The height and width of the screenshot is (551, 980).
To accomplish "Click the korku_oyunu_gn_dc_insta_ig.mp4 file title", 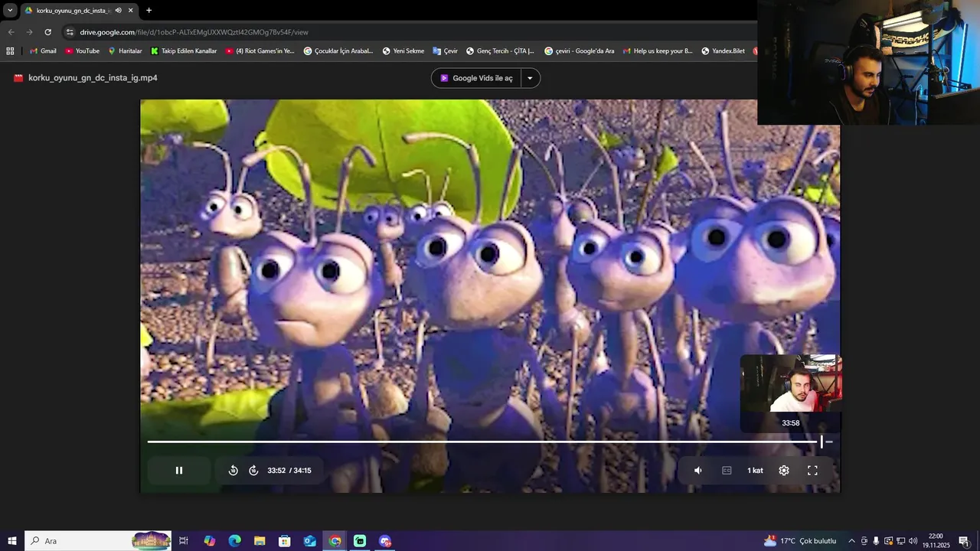I will pos(93,78).
